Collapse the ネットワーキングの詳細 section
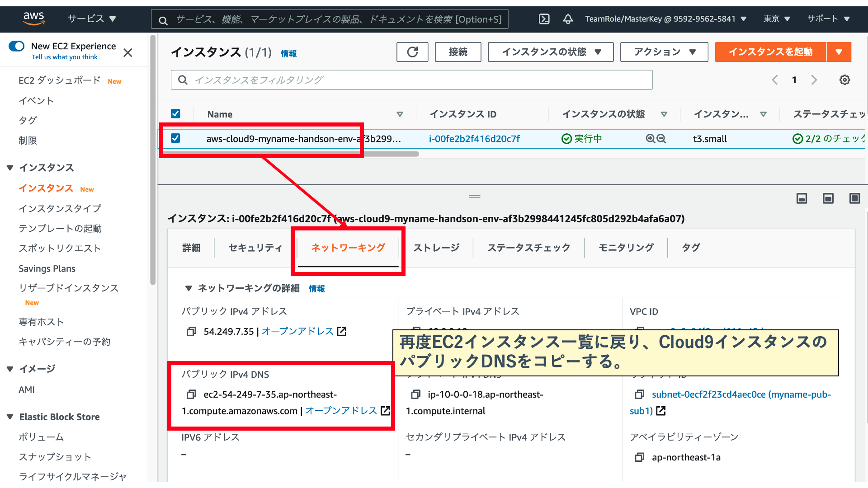868x488 pixels. [x=189, y=288]
